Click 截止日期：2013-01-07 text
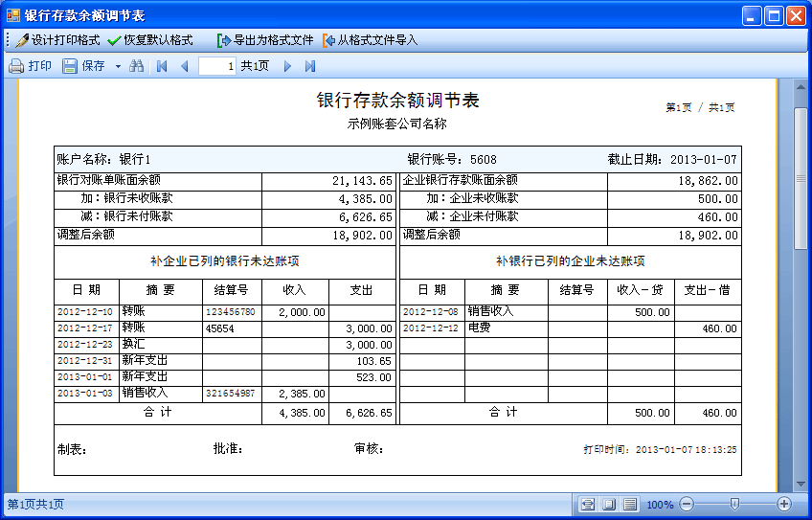The height and width of the screenshot is (520, 812). (672, 160)
